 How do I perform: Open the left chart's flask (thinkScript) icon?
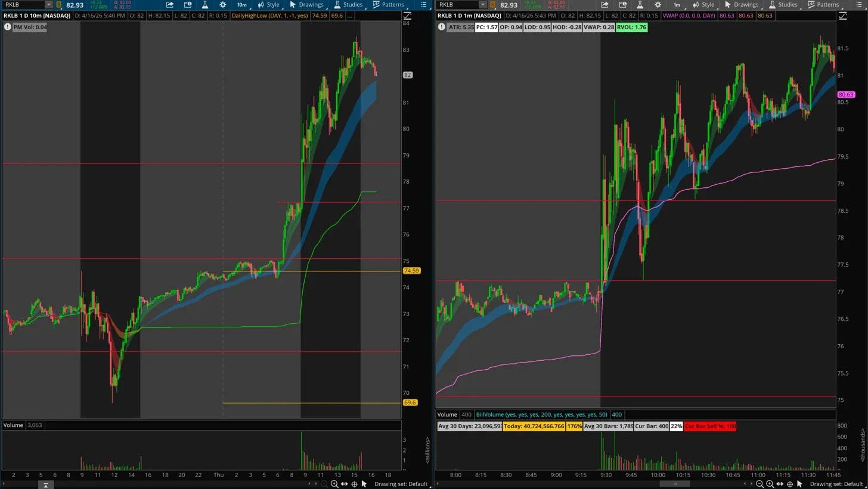pyautogui.click(x=204, y=5)
